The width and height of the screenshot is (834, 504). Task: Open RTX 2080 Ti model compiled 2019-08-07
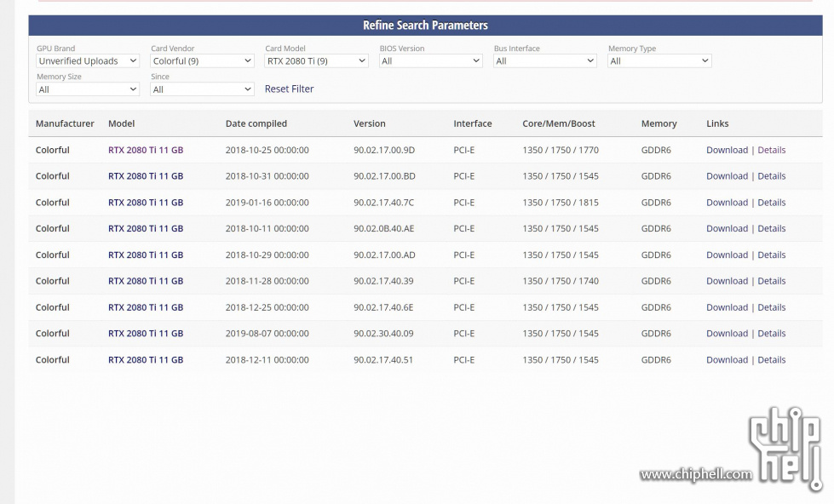pyautogui.click(x=146, y=334)
